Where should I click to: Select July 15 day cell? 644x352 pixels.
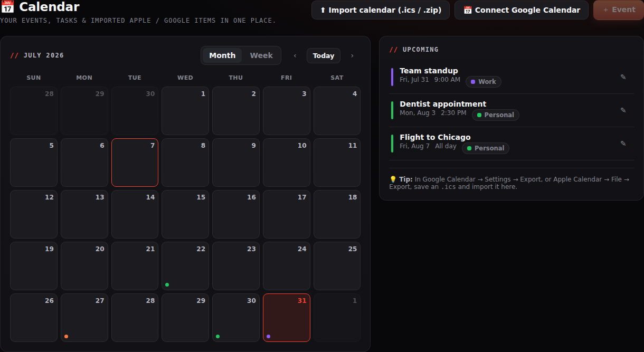tap(185, 214)
